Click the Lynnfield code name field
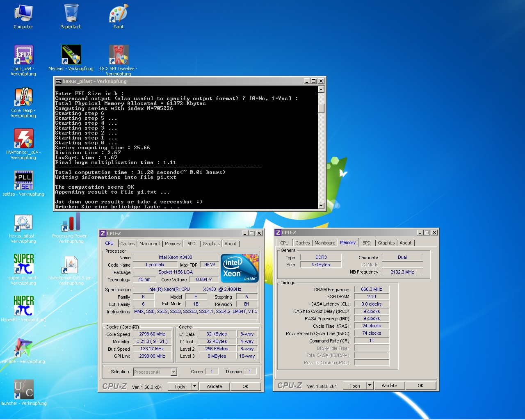Viewport: 525px width, 420px height. (155, 265)
